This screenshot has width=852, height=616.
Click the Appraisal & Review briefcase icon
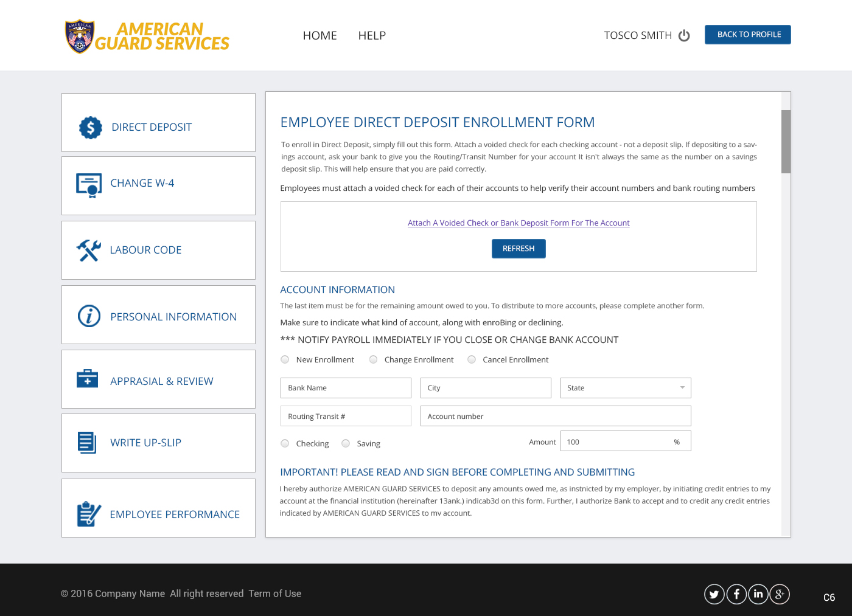coord(88,378)
